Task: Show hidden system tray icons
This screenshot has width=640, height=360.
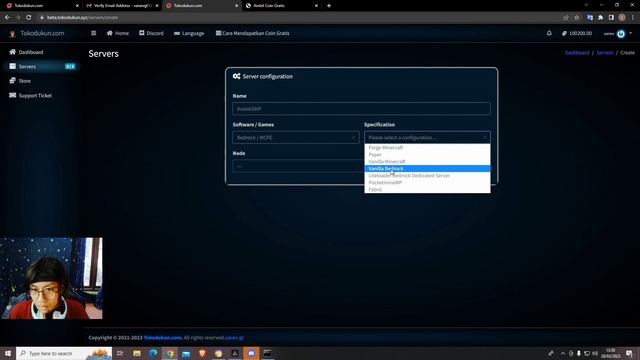Action: (562, 353)
